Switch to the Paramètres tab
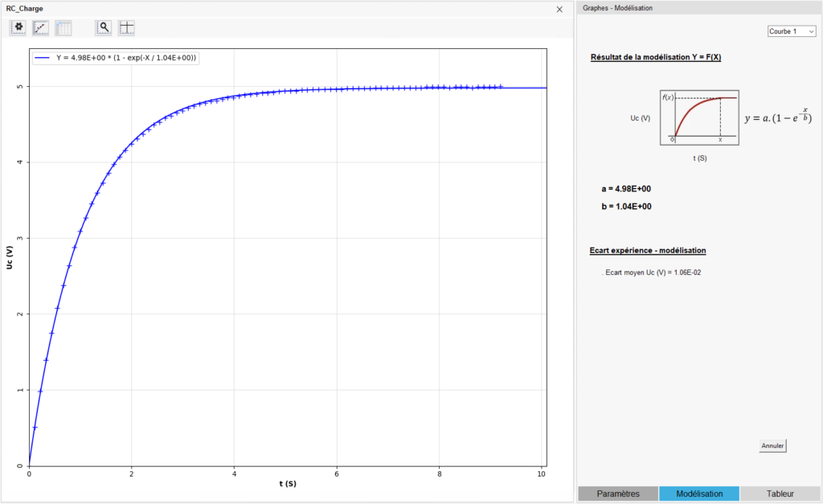The height and width of the screenshot is (504, 823). pyautogui.click(x=618, y=494)
